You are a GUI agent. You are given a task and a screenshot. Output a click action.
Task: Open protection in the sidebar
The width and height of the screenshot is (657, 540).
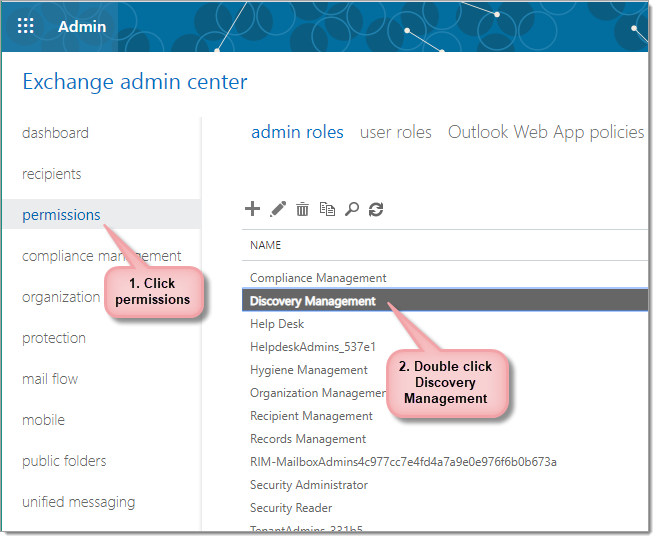54,338
